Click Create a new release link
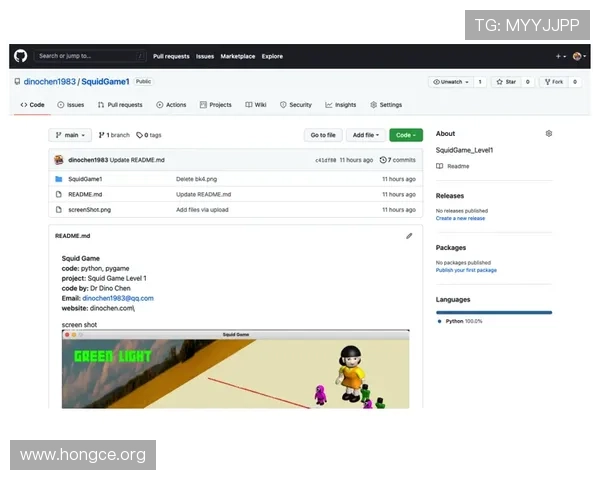The width and height of the screenshot is (600, 480). coord(460,218)
